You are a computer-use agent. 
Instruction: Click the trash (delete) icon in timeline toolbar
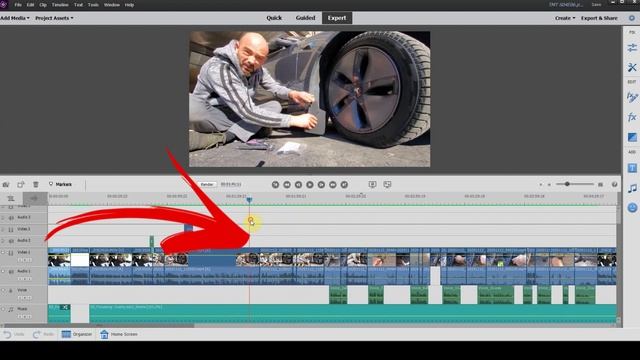pos(36,184)
